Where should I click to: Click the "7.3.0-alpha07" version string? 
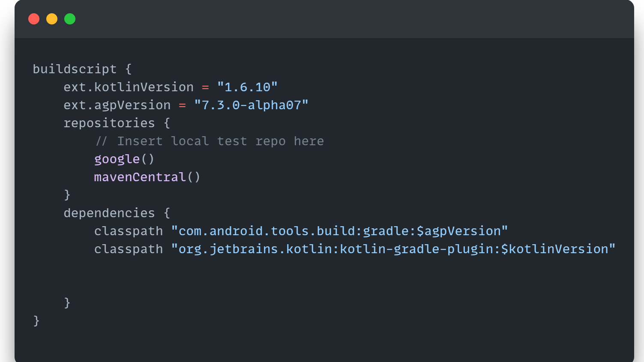tap(251, 105)
